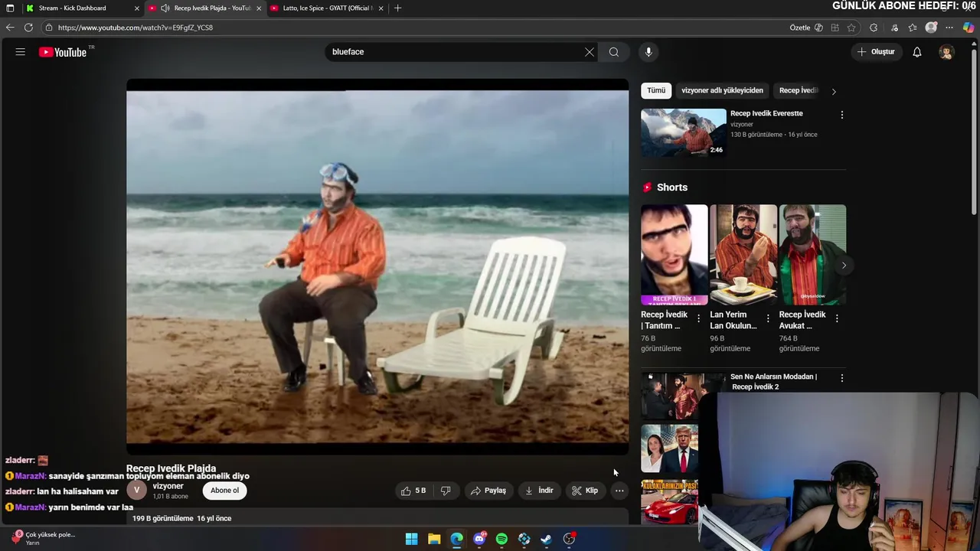Open the browser extensions icon
The image size is (980, 551).
(874, 28)
